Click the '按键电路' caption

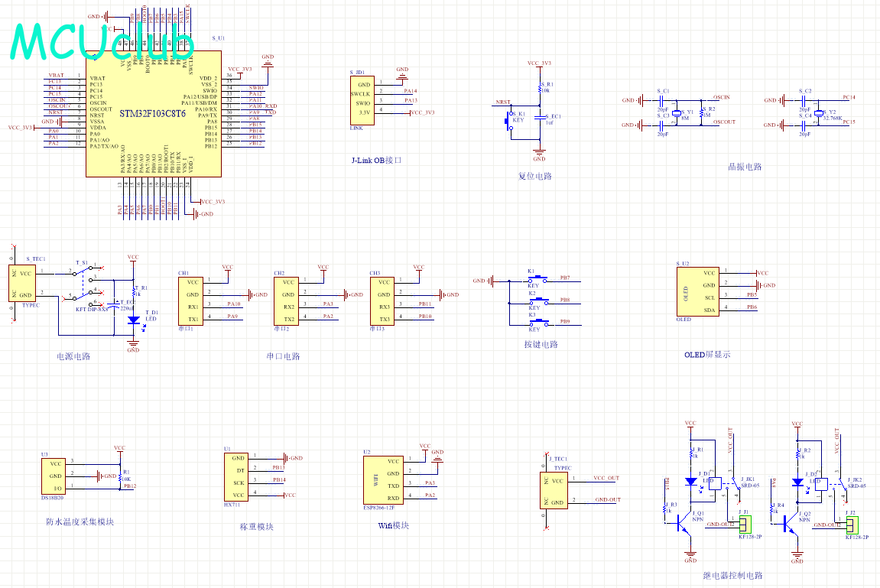541,345
